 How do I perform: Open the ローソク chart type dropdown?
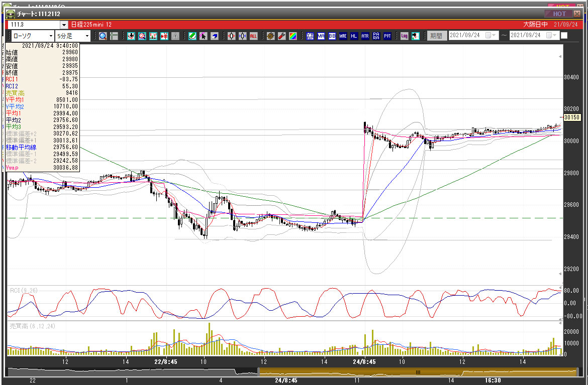pyautogui.click(x=51, y=36)
